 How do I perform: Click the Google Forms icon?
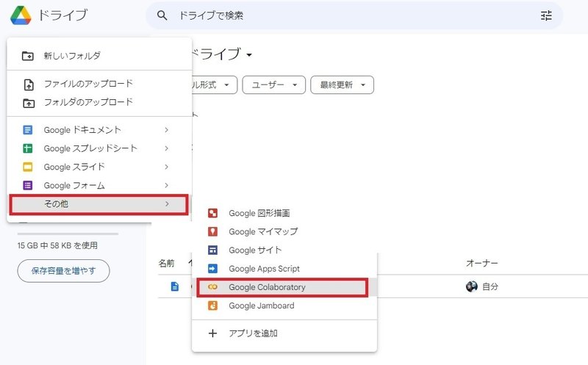(28, 185)
